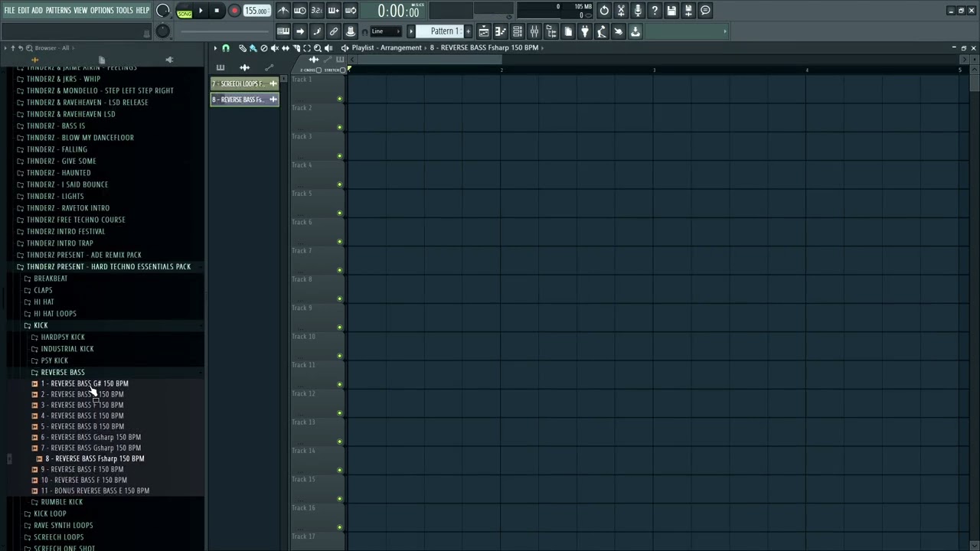Toggle multilink to controllers icon
This screenshot has width=980, height=551.
[x=351, y=31]
